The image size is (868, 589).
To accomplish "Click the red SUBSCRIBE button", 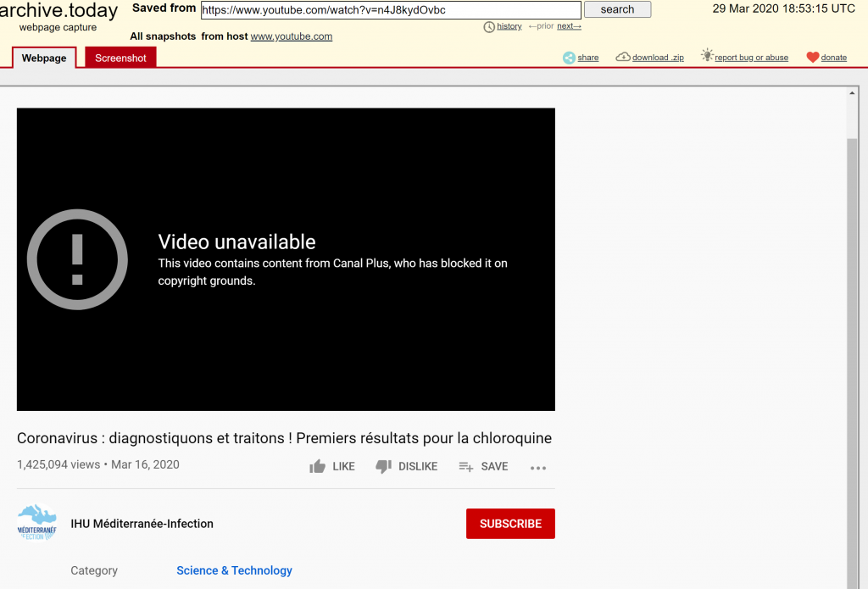I will click(x=510, y=524).
